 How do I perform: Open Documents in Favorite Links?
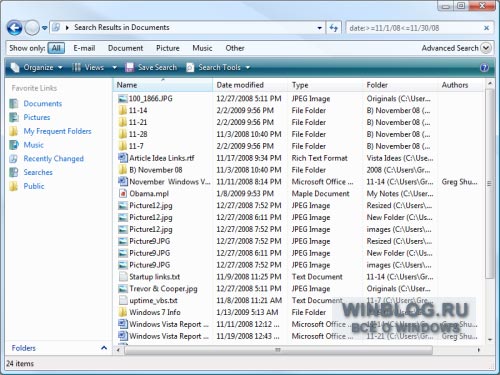[43, 104]
